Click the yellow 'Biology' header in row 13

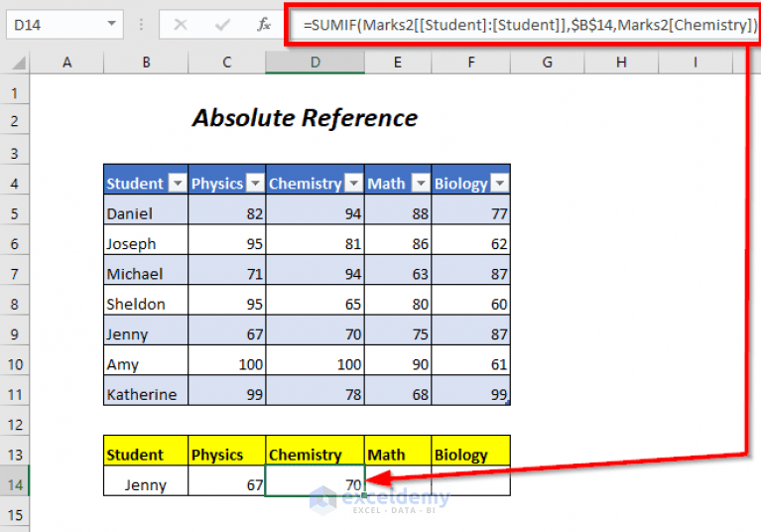pos(470,451)
